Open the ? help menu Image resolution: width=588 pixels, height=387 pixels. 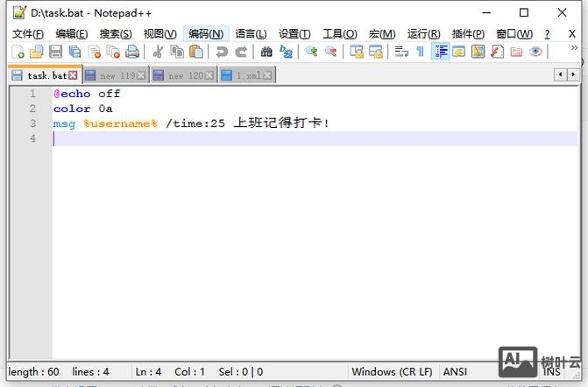tap(547, 34)
